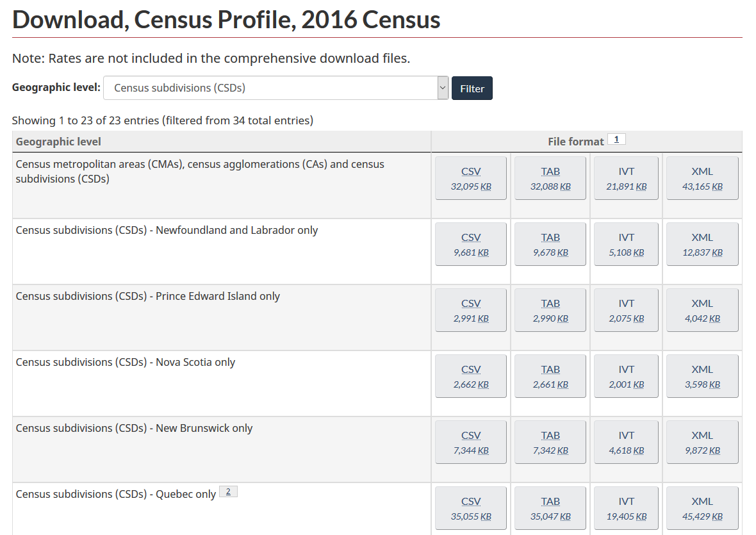
Task: Download Quebec IVT file 19,405 KB
Action: tap(627, 508)
